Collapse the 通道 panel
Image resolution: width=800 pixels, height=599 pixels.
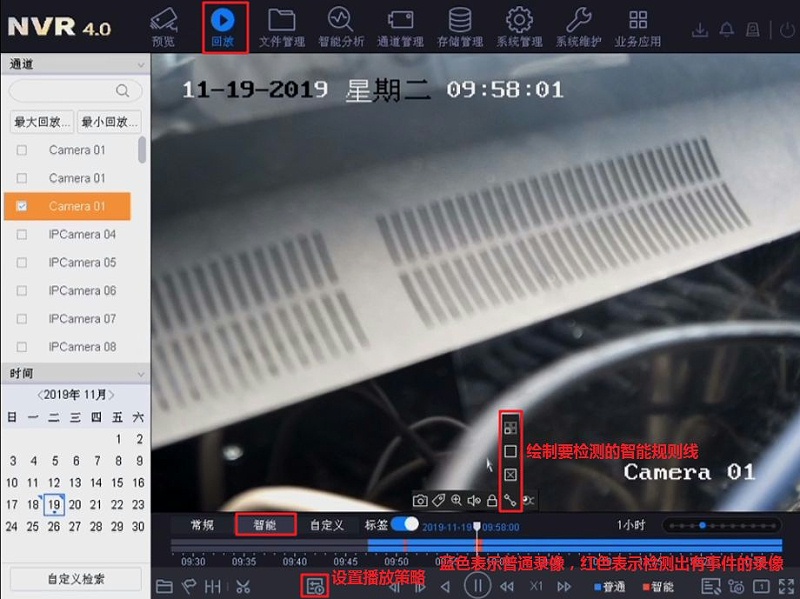pyautogui.click(x=141, y=64)
